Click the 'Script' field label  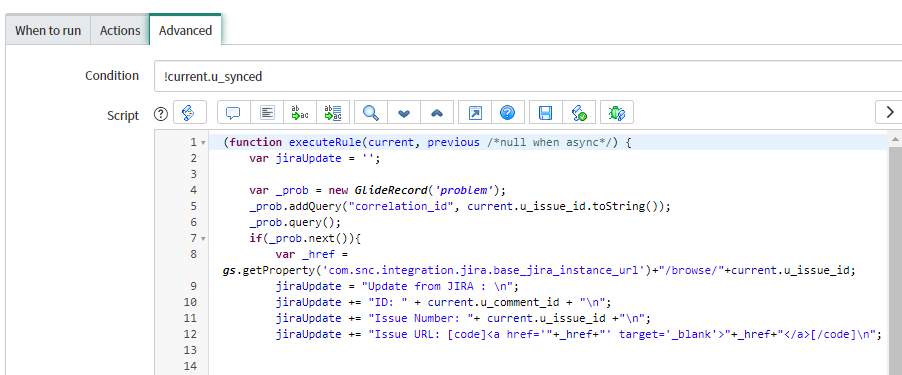click(x=123, y=115)
